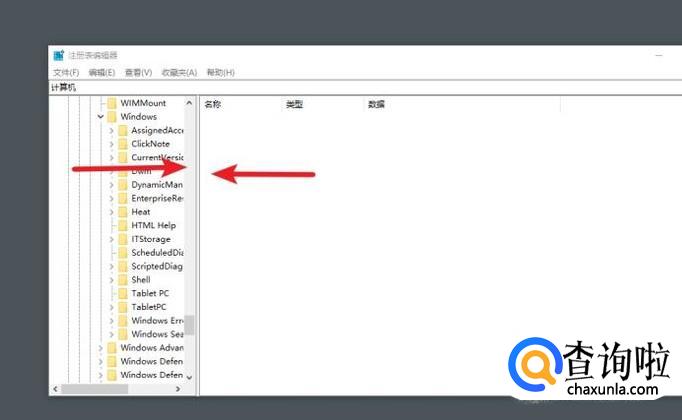Image resolution: width=682 pixels, height=420 pixels.
Task: Select the WIMMount key label
Action: tap(143, 103)
